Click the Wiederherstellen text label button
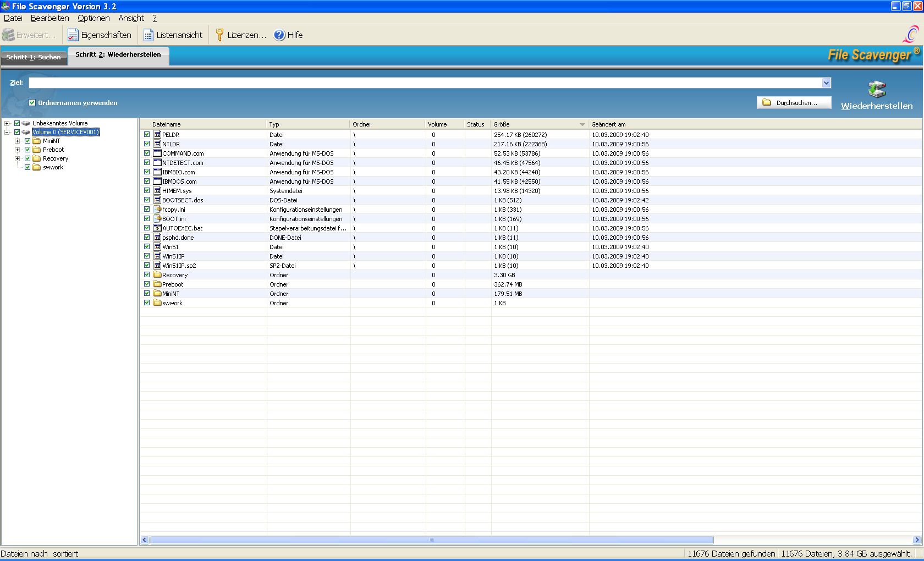This screenshot has width=924, height=561. pos(877,106)
